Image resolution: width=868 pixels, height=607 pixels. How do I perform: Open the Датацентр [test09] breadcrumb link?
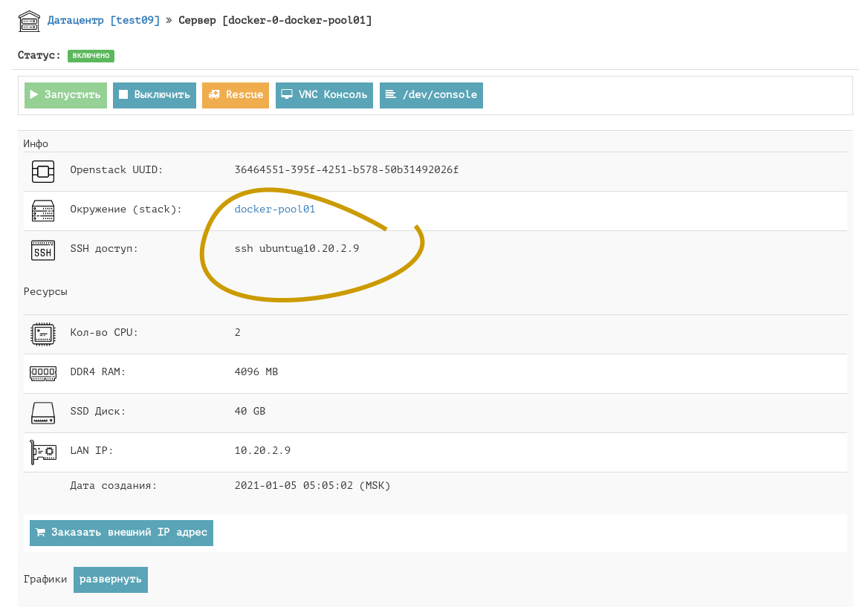(103, 21)
